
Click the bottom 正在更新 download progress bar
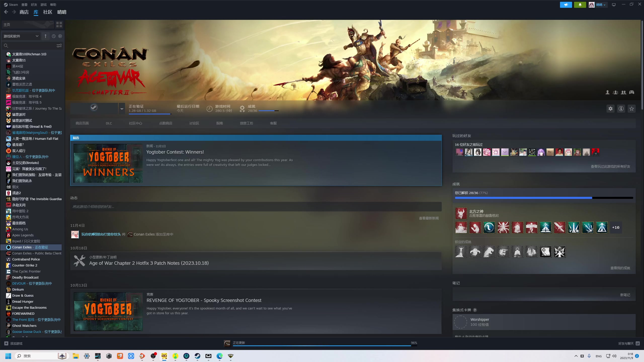tap(325, 346)
